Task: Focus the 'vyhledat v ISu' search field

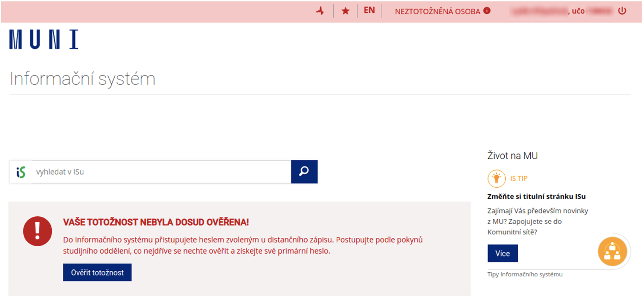Action: tap(161, 172)
